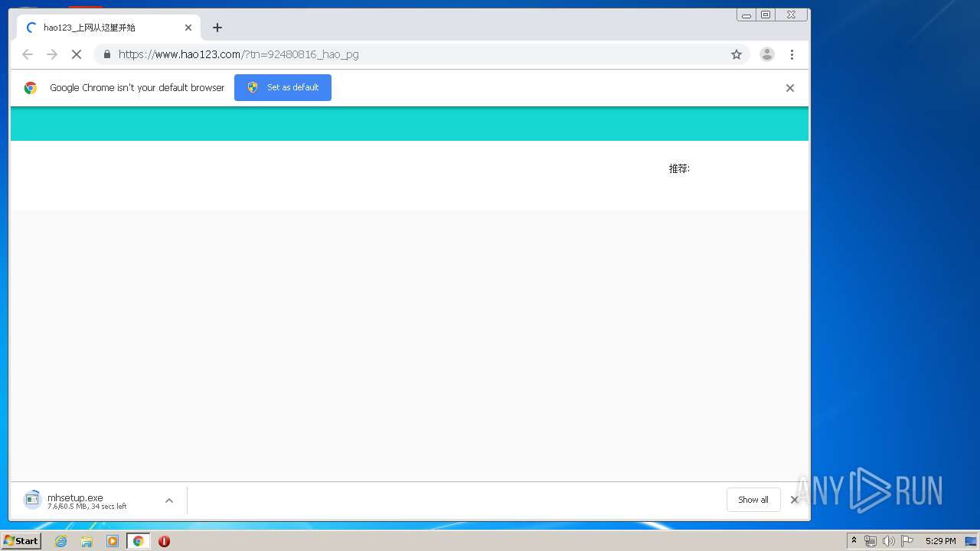The height and width of the screenshot is (551, 980).
Task: Restore down the Chrome window
Action: pyautogui.click(x=766, y=15)
